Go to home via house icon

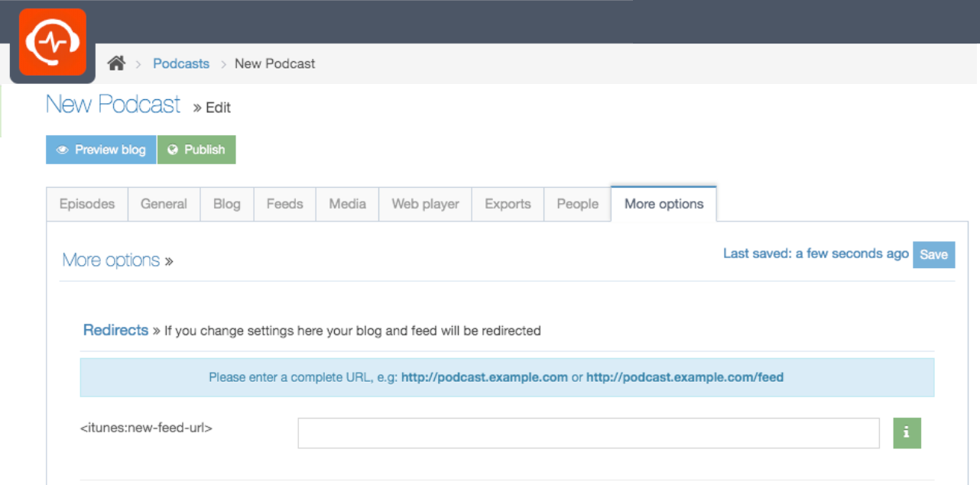tap(116, 64)
